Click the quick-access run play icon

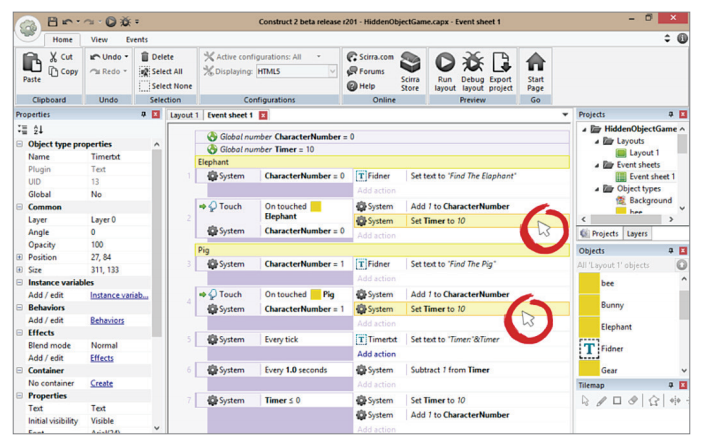pyautogui.click(x=111, y=22)
